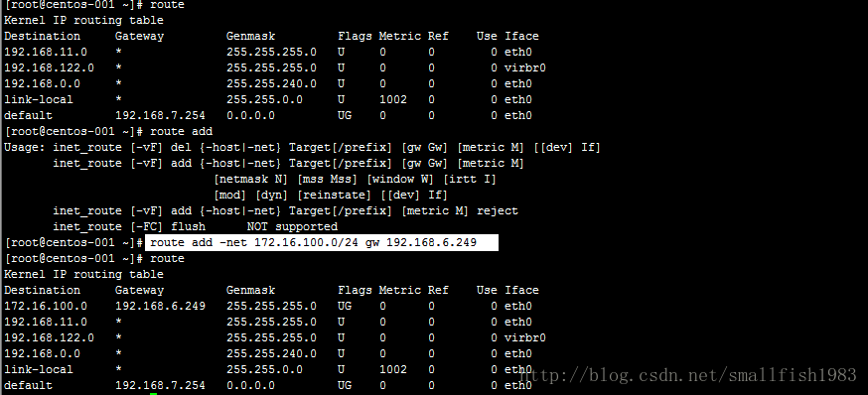Click the Usage: inet_route del line
This screenshot has width=868, height=395.
click(302, 148)
